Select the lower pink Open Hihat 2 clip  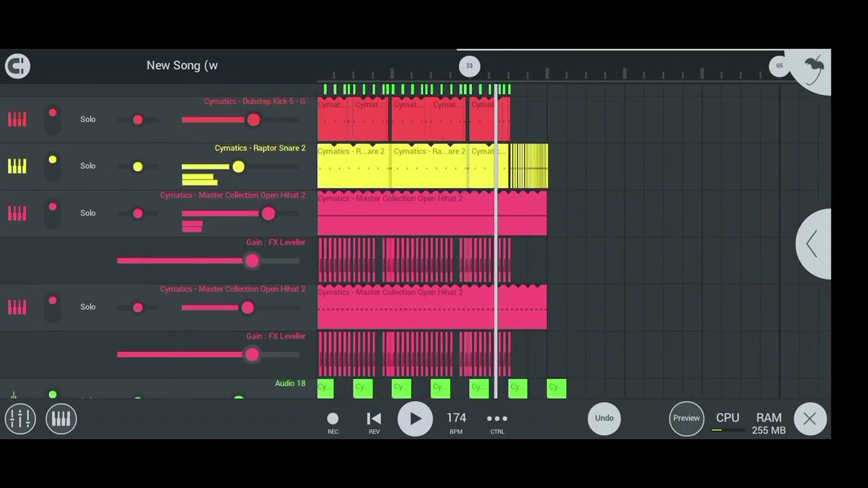432,306
